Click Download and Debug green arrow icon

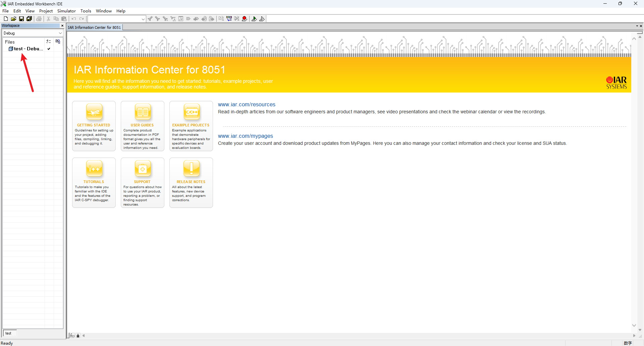(x=254, y=19)
